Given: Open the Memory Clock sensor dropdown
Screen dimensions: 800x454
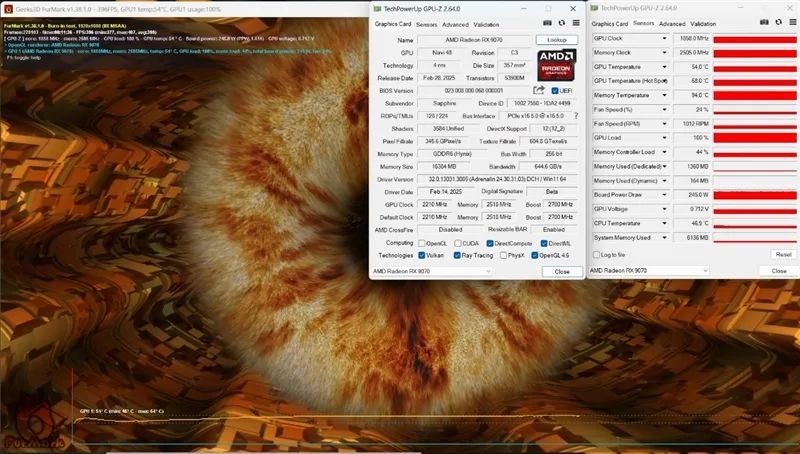Looking at the screenshot, I should click(x=664, y=53).
